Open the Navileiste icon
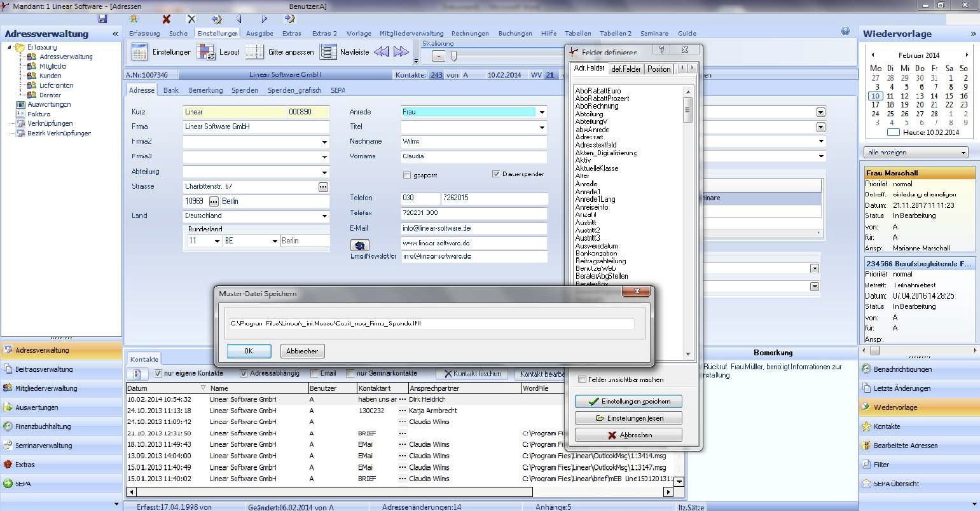This screenshot has height=511, width=980. click(x=328, y=52)
